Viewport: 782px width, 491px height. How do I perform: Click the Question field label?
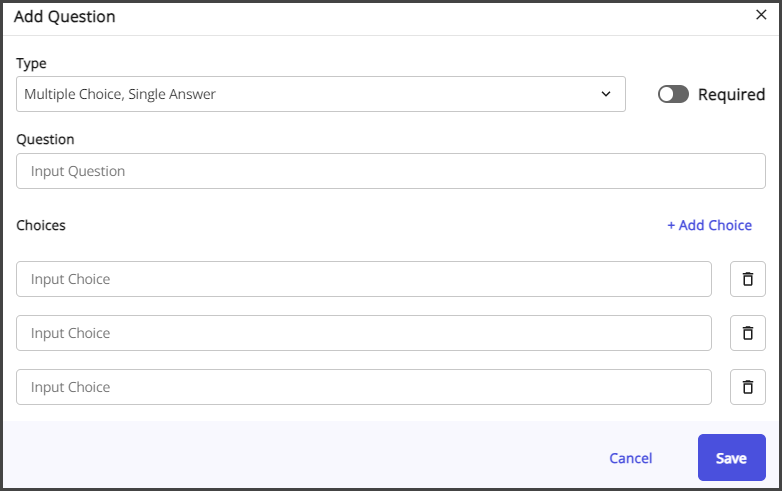[x=45, y=140]
